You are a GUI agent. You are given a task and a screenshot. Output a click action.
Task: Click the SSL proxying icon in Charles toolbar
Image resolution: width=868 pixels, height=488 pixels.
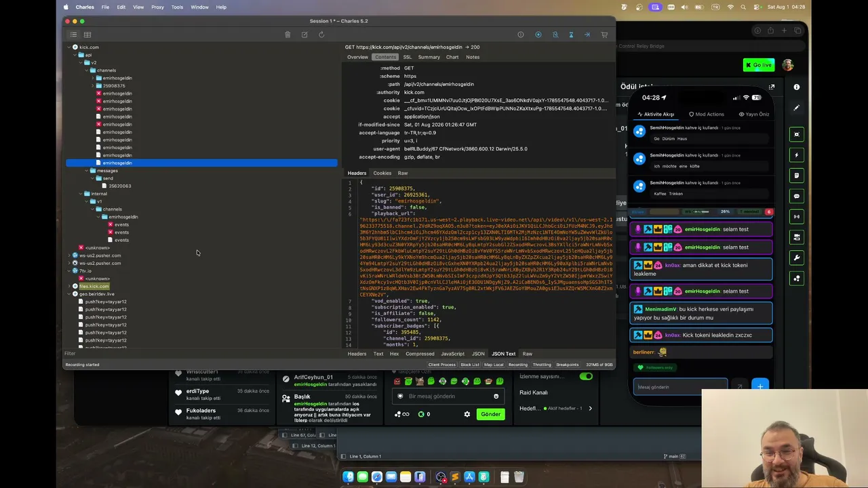point(555,35)
